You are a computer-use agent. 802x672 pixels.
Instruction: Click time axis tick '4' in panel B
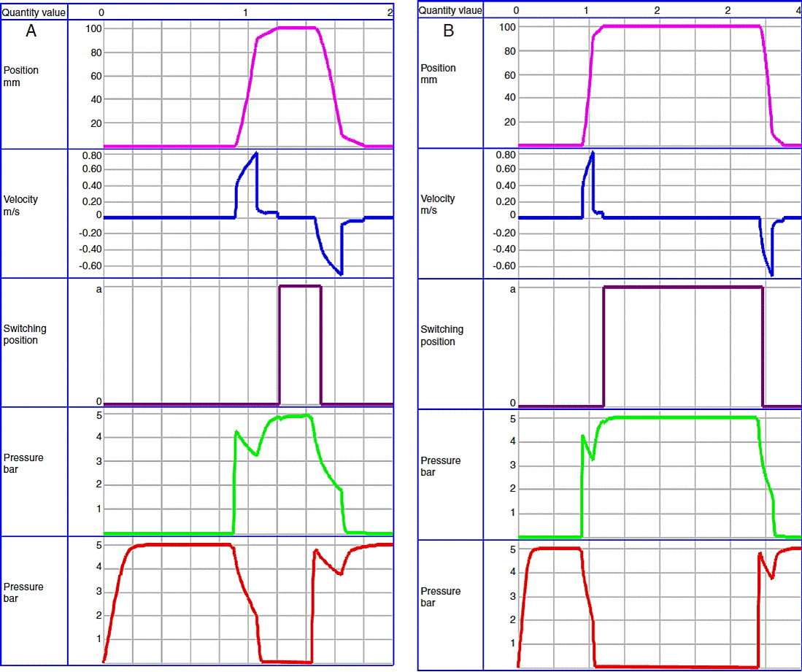797,10
